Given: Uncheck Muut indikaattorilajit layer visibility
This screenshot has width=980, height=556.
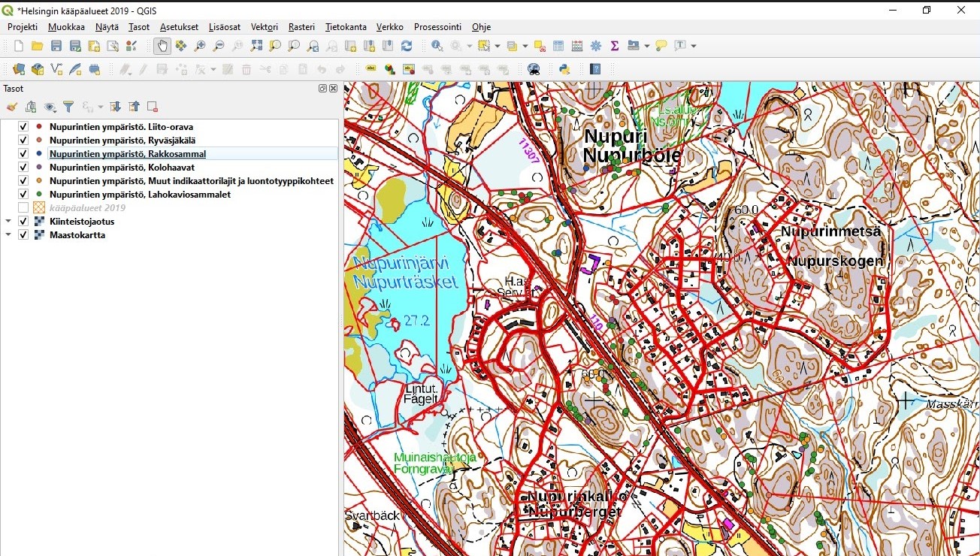Looking at the screenshot, I should [23, 181].
